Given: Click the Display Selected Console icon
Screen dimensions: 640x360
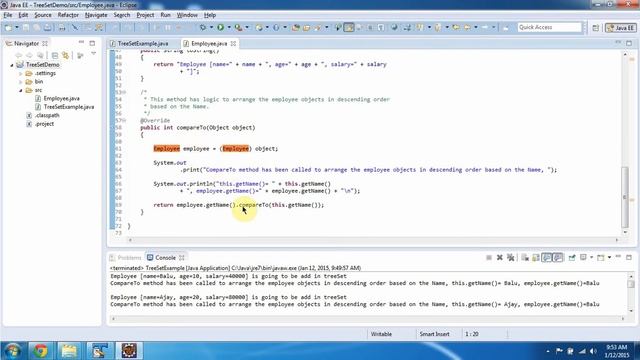Looking at the screenshot, I should [x=584, y=258].
